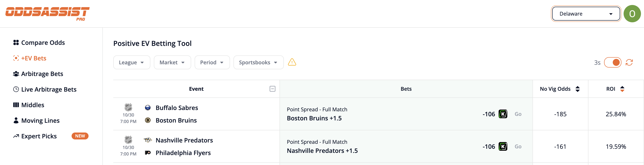Click the warning triangle beside the filters
Screen dimensions: 644x165
[292, 62]
